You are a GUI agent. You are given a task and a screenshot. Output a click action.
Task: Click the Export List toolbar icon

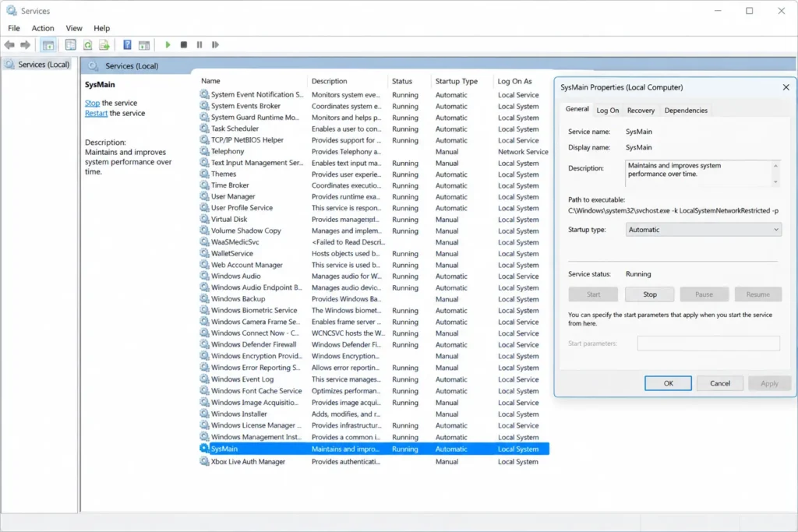coord(104,44)
